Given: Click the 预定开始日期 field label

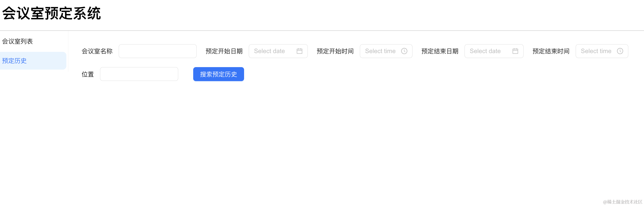Looking at the screenshot, I should tap(224, 51).
